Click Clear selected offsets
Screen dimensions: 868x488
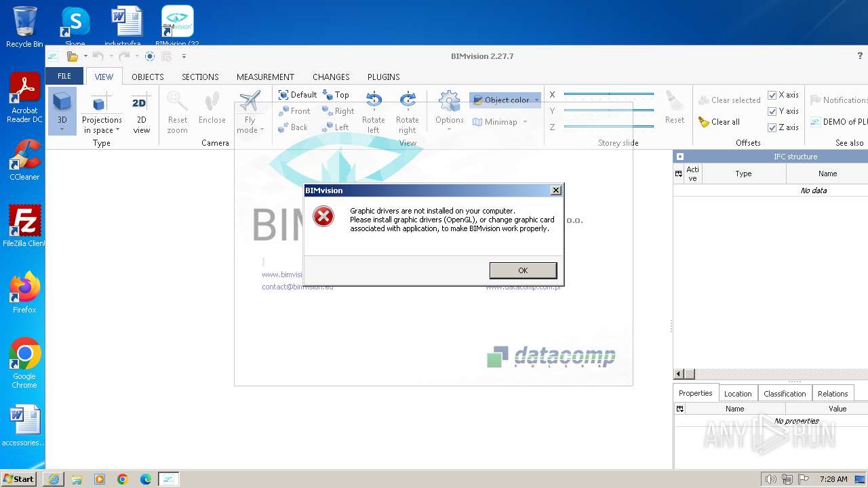coord(729,100)
